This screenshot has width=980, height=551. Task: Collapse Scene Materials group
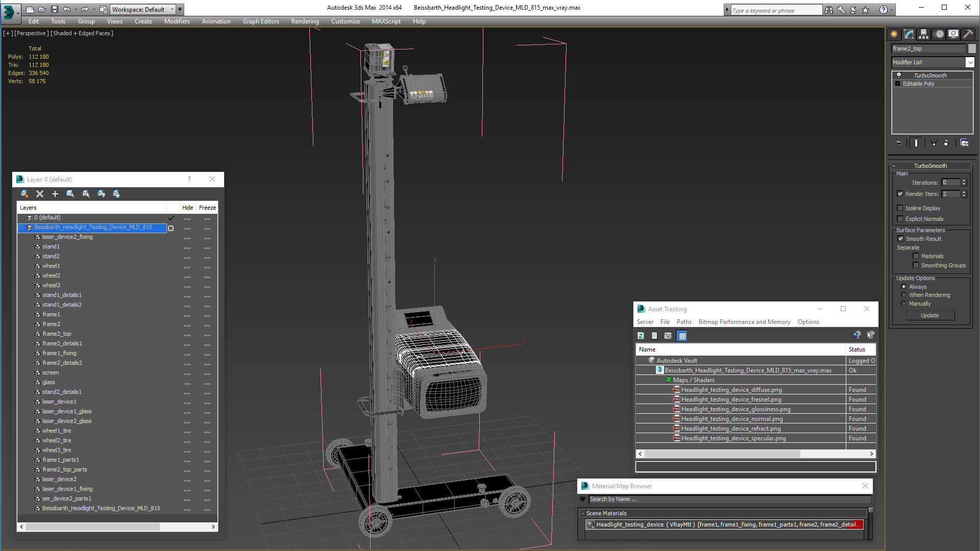pos(583,513)
